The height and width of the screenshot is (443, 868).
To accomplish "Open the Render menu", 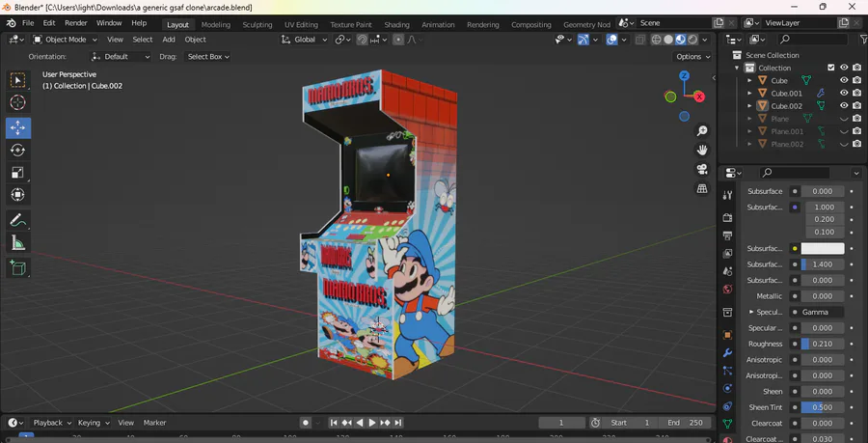I will coord(76,23).
